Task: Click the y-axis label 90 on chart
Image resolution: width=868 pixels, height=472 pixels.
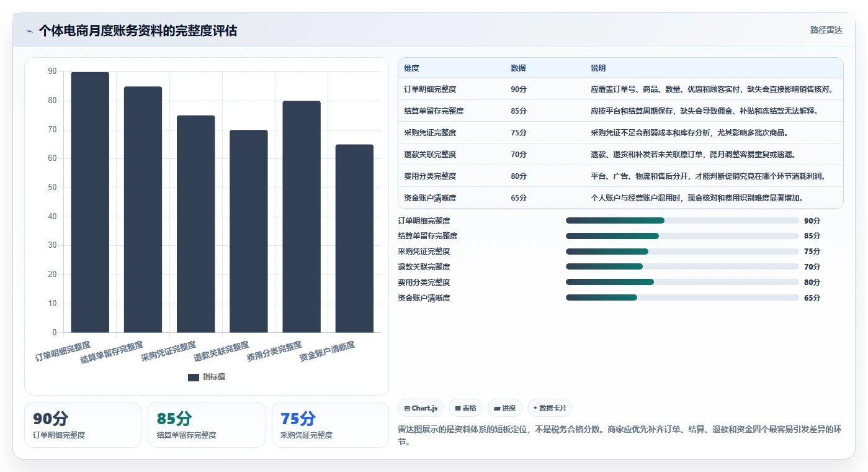Action: 52,72
